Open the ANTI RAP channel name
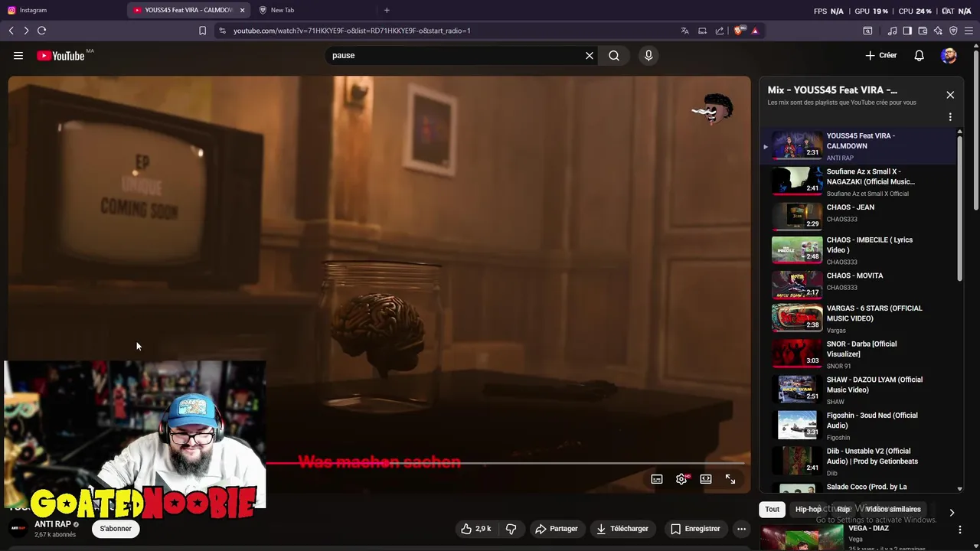The height and width of the screenshot is (551, 980). click(x=53, y=524)
